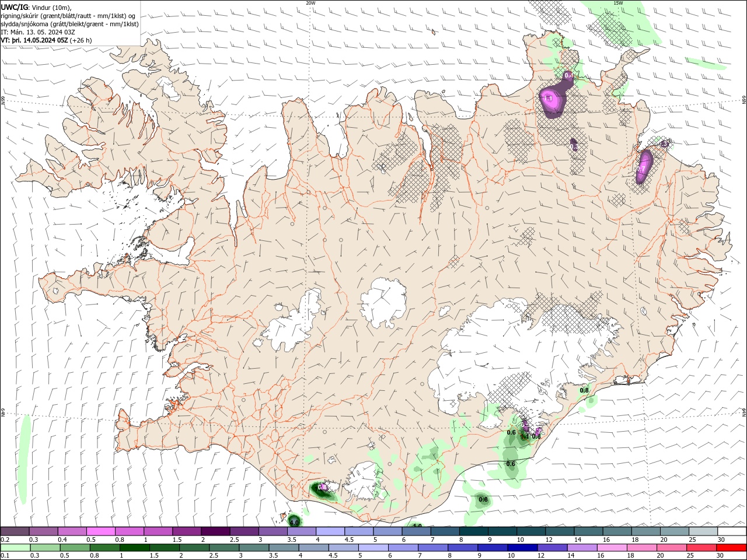Click the '0.1' label on the rain scale

tap(5, 556)
